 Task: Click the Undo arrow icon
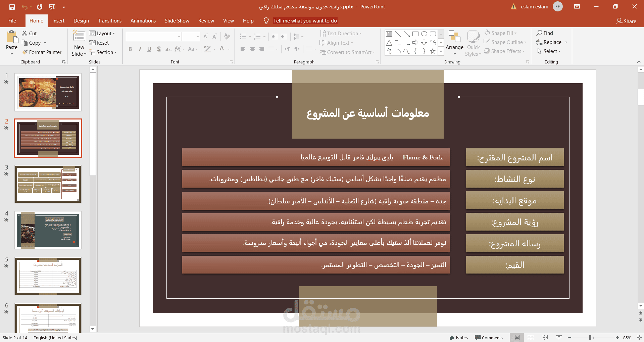pos(24,7)
